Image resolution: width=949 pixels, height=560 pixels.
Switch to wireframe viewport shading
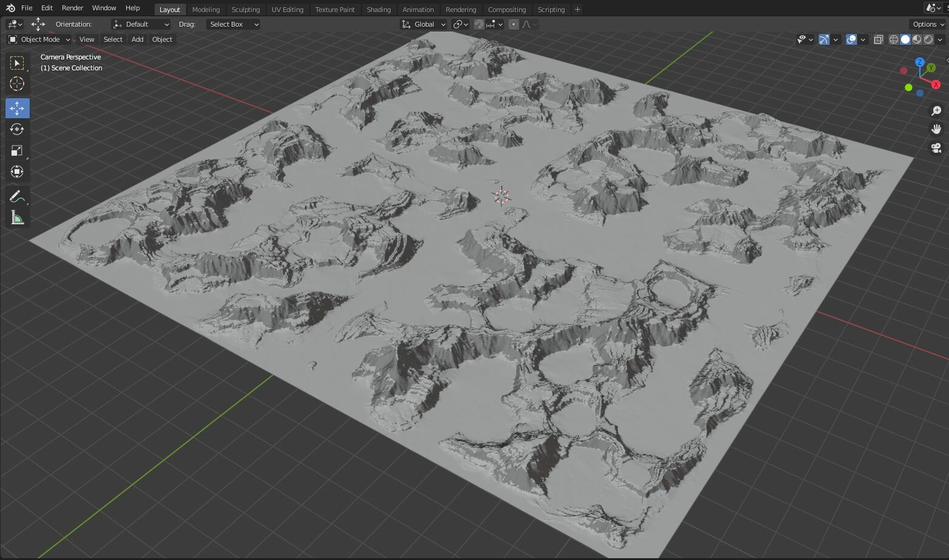[x=894, y=39]
